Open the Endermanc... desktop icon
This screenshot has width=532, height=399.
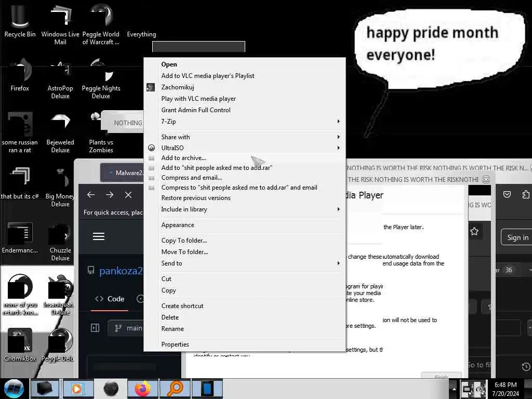[x=20, y=237]
